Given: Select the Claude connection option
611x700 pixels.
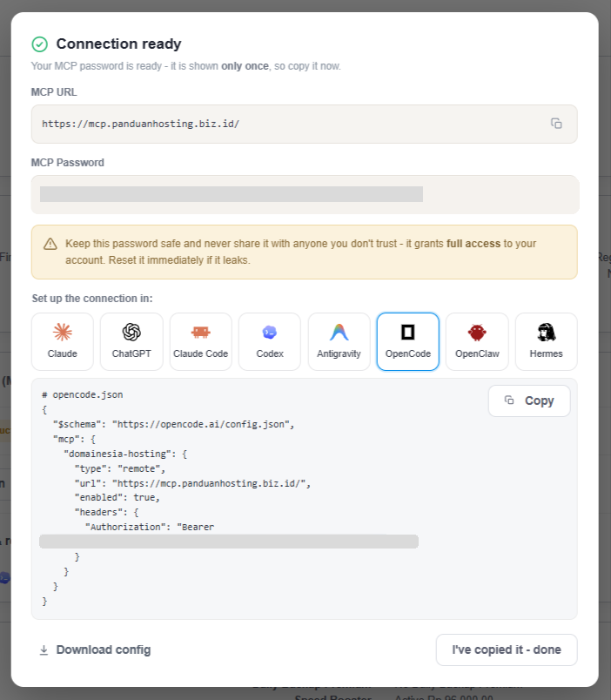Looking at the screenshot, I should click(63, 341).
